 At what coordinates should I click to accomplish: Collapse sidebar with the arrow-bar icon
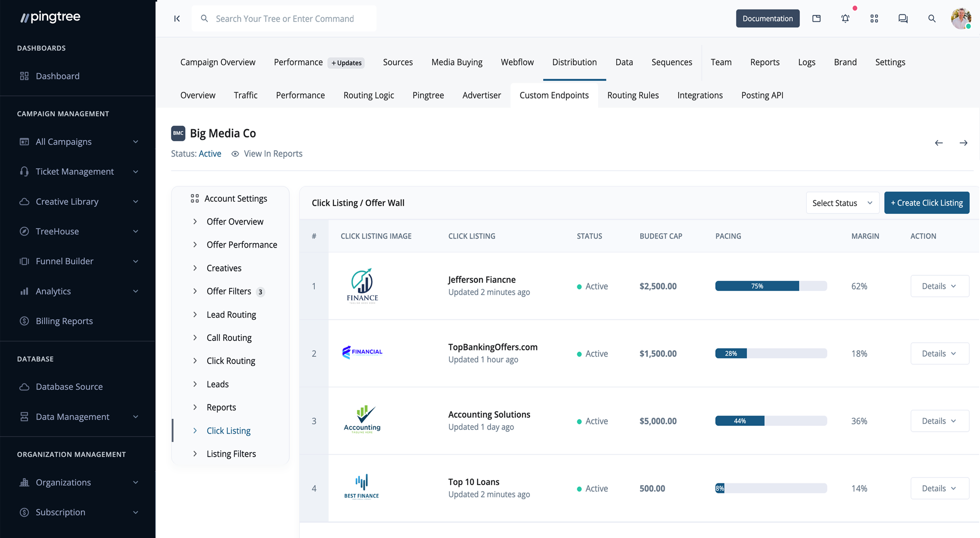pos(177,19)
